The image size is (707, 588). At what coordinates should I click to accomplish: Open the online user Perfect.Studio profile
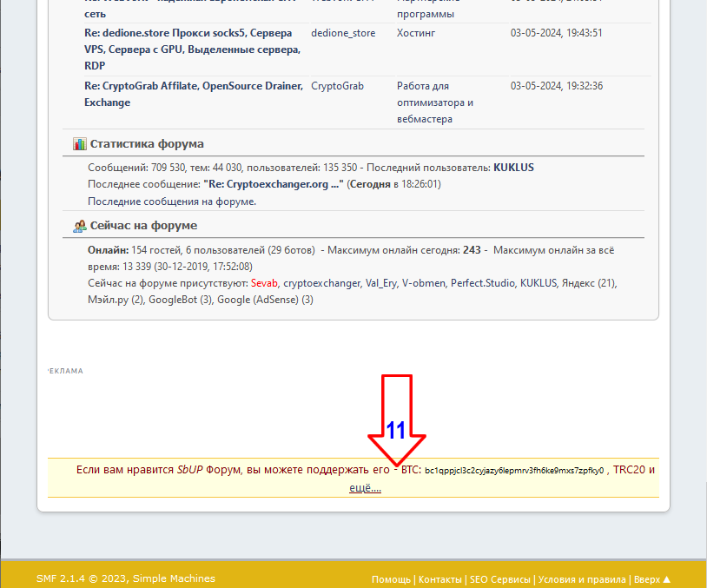482,283
